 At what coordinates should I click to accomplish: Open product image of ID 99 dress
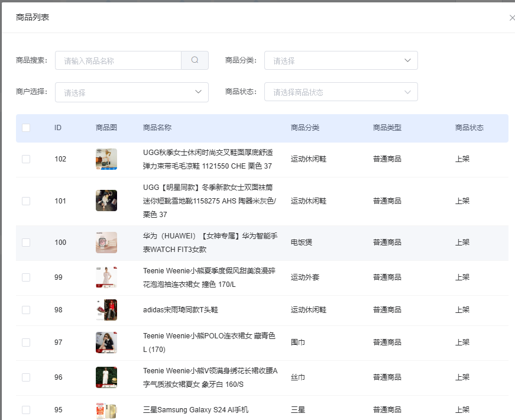click(x=106, y=277)
